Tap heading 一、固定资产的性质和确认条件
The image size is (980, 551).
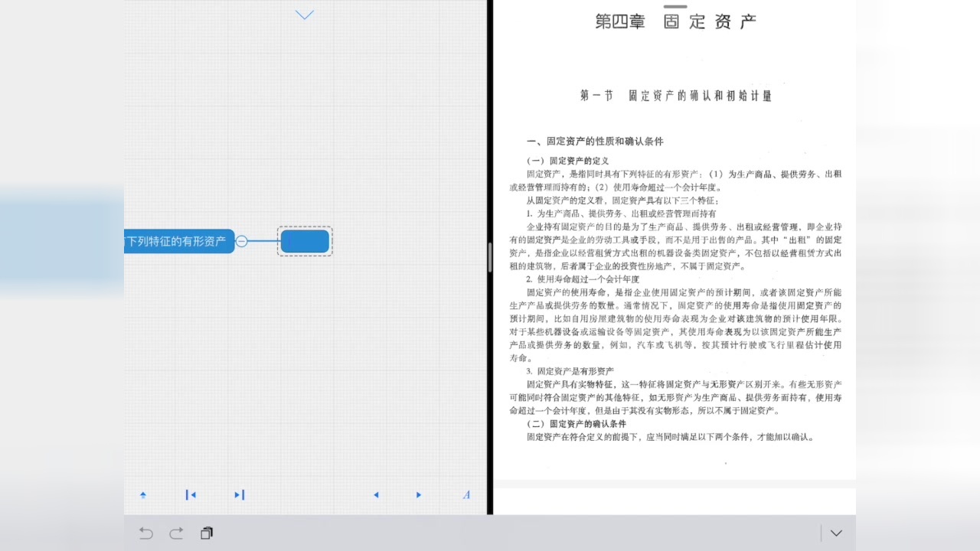[x=595, y=142]
